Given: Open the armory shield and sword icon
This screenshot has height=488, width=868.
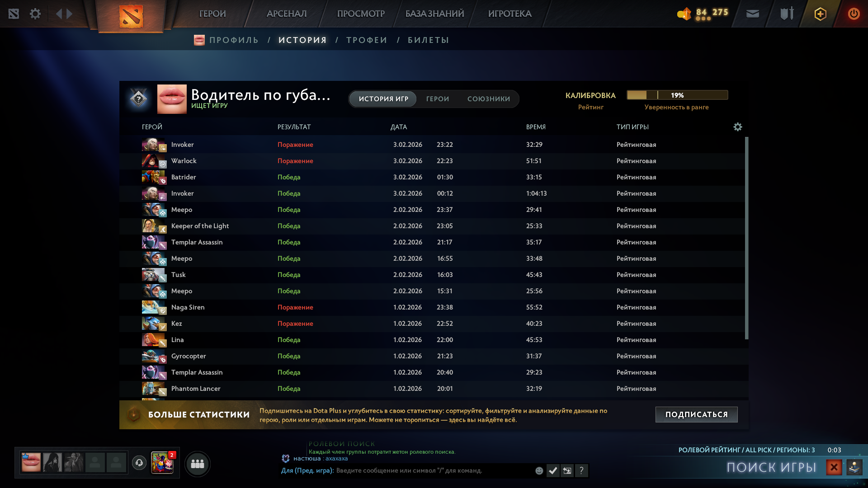Looking at the screenshot, I should point(787,14).
